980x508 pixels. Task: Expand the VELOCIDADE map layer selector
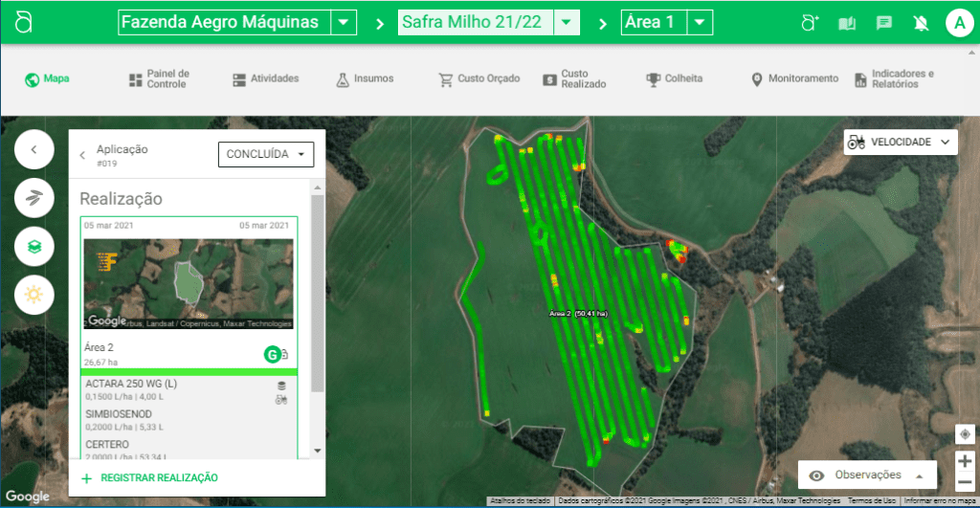[x=901, y=142]
